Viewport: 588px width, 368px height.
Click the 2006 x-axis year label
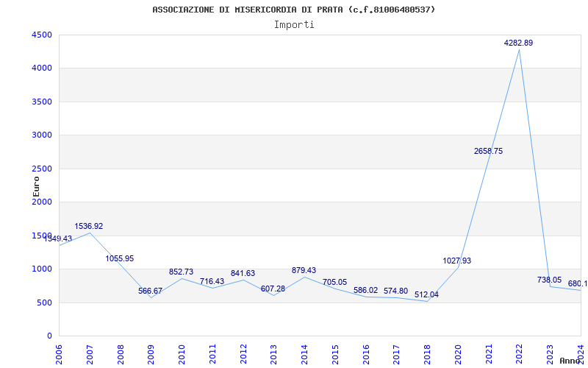pyautogui.click(x=60, y=355)
